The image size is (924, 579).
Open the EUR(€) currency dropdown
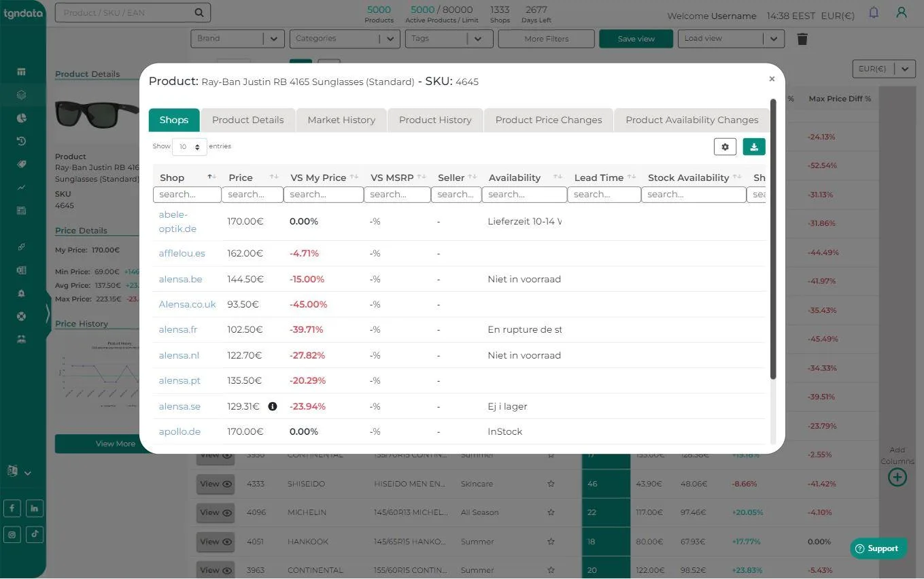(x=883, y=69)
